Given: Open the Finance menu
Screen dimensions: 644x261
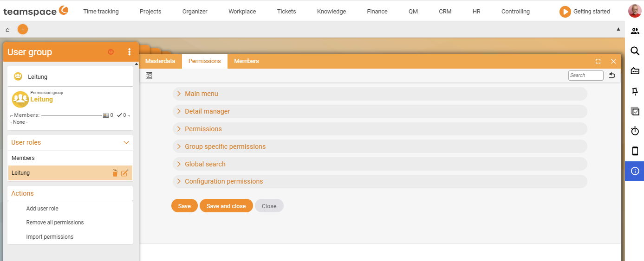Looking at the screenshot, I should click(x=377, y=12).
